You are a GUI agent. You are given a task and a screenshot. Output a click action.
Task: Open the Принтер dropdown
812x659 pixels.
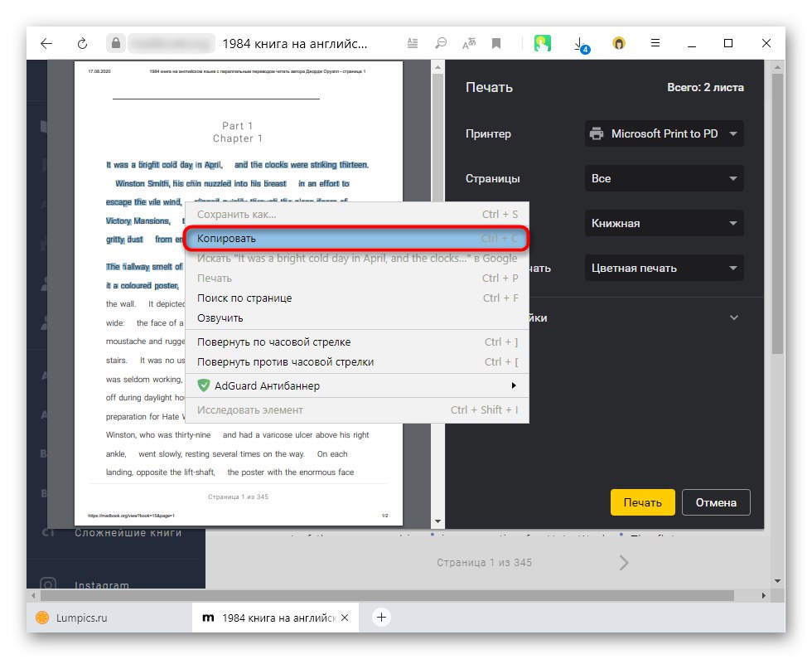(x=664, y=133)
